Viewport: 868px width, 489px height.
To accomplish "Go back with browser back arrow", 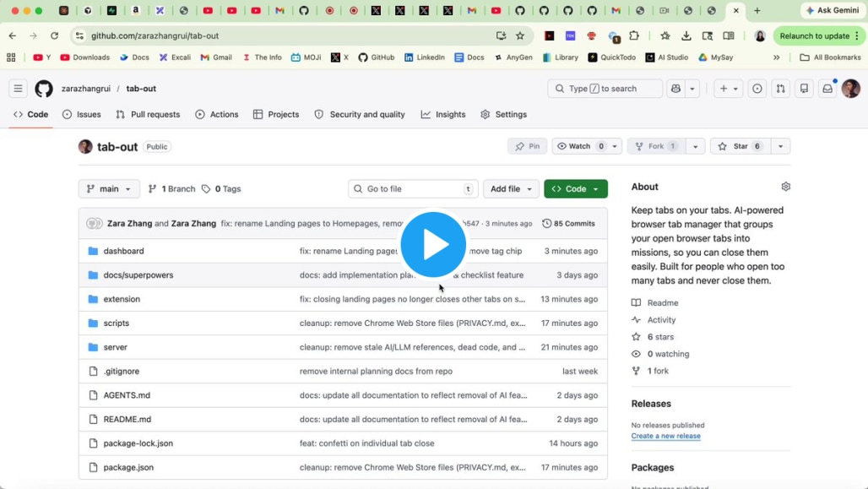I will pos(12,36).
